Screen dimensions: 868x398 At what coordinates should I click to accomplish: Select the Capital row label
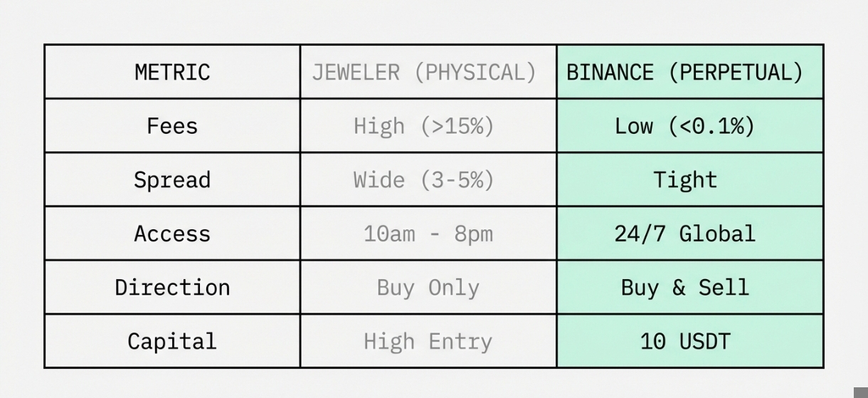172,341
